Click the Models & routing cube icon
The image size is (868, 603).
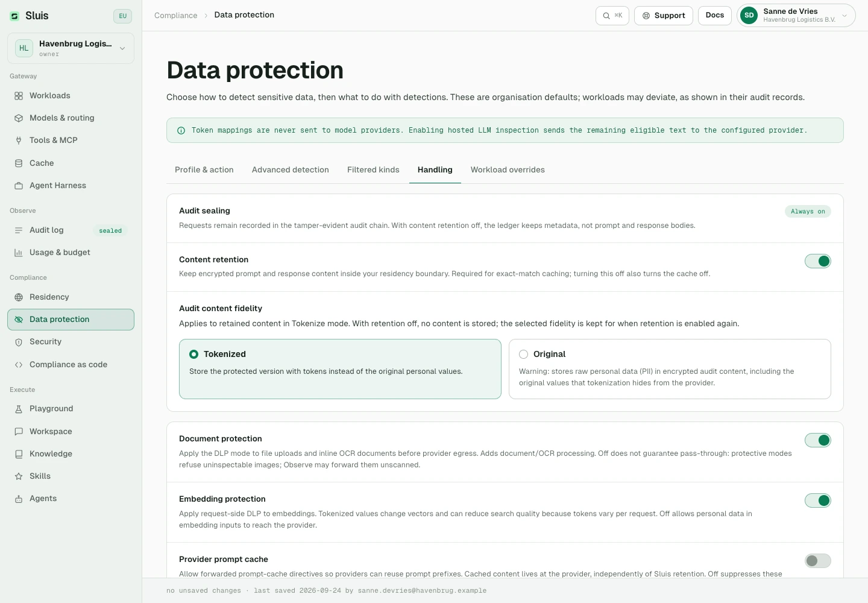pos(19,118)
